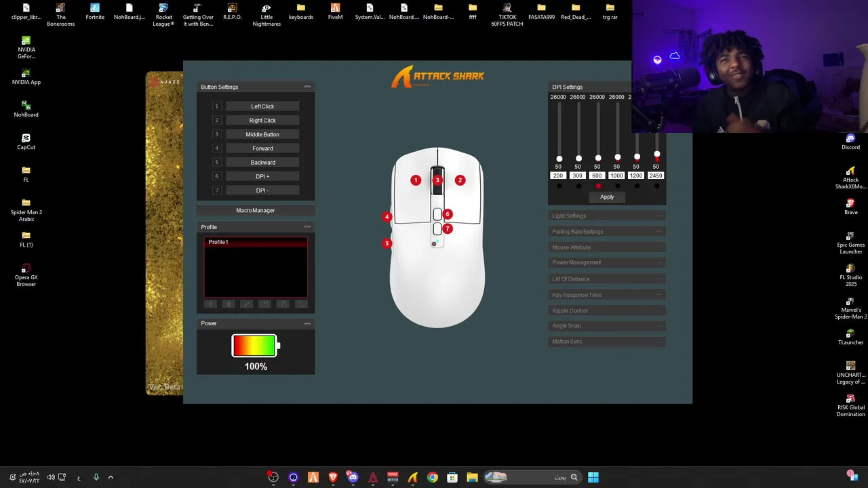Select Profile1 in profile list
The image size is (868, 488).
[256, 242]
